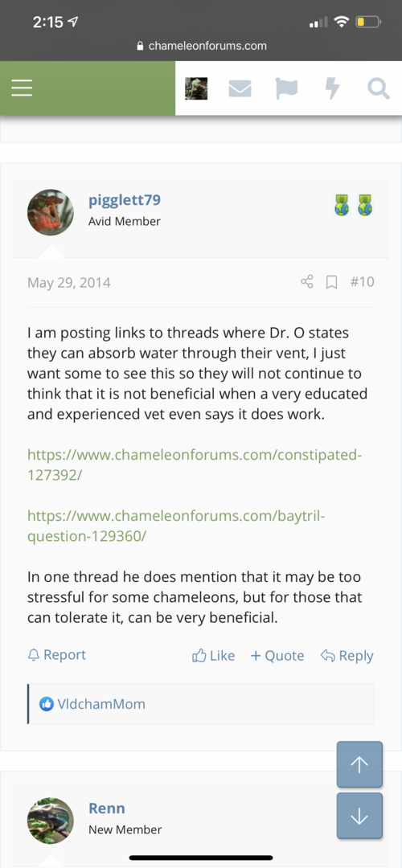402x868 pixels.
Task: Jump up with the up arrow button
Action: tap(359, 764)
